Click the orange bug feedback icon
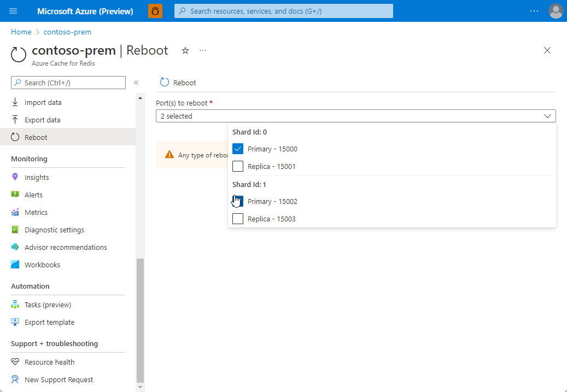Viewport: 567px width, 392px height. [155, 11]
